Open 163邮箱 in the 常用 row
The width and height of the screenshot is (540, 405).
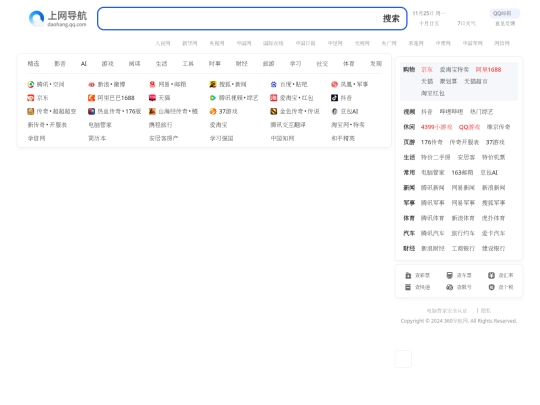tap(462, 173)
